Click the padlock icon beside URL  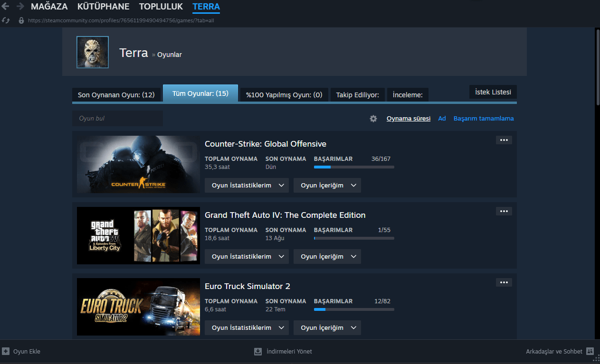21,20
